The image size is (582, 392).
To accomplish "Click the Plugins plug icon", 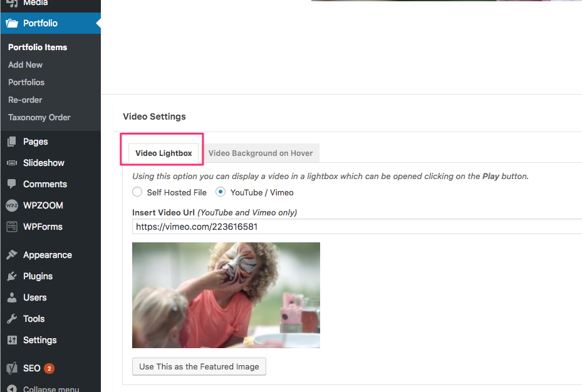I will pos(12,276).
